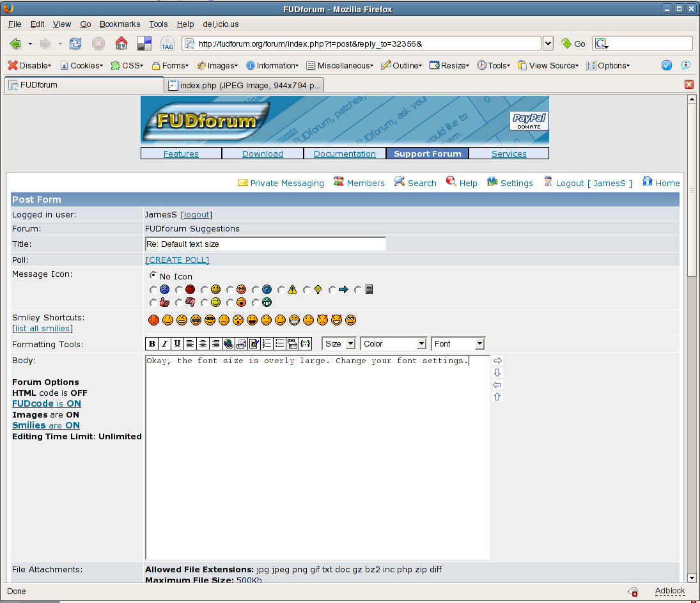Screen dimensions: 700x603
Task: Open the Disable dropdown in Web Developer toolbar
Action: (x=29, y=66)
